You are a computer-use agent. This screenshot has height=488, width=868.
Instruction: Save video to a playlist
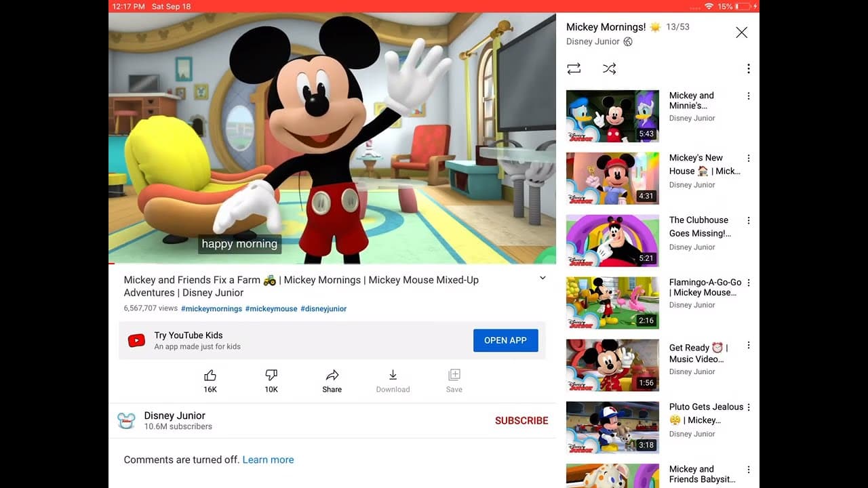(x=454, y=375)
